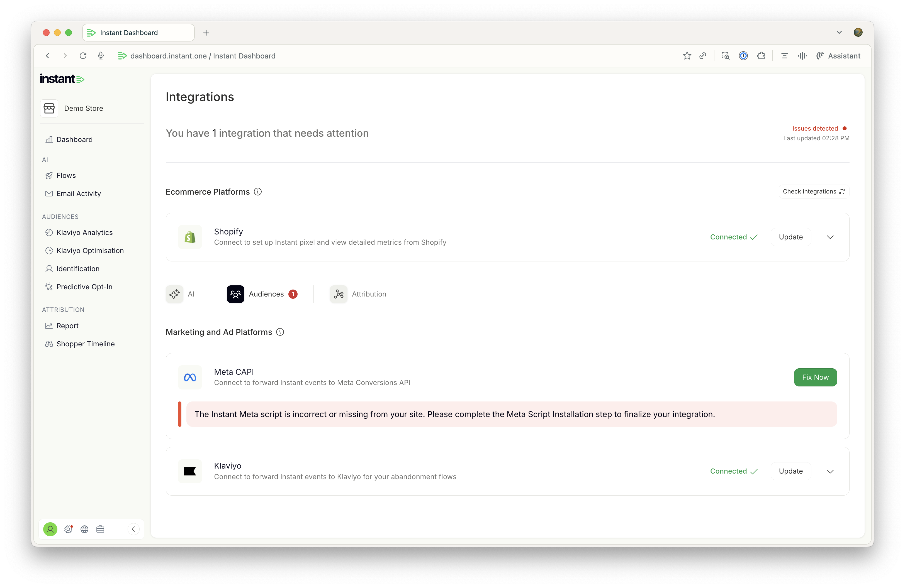Go to Dashboard in sidebar
905x588 pixels.
[x=74, y=139]
